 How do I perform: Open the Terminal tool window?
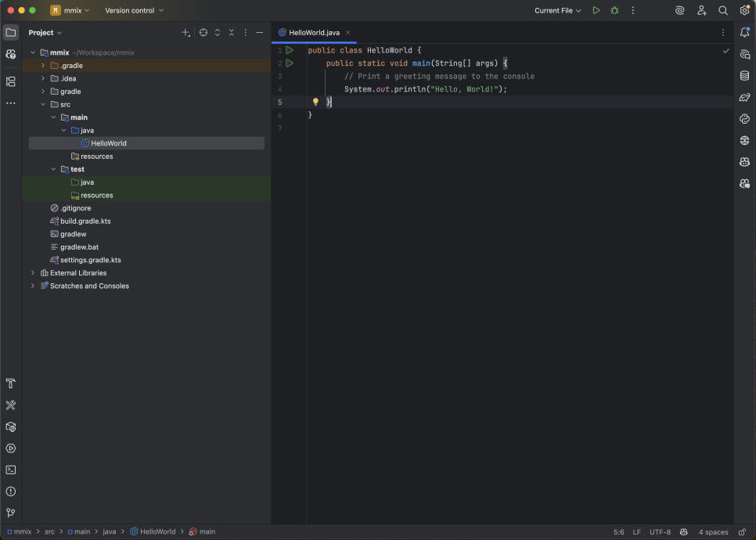tap(11, 470)
